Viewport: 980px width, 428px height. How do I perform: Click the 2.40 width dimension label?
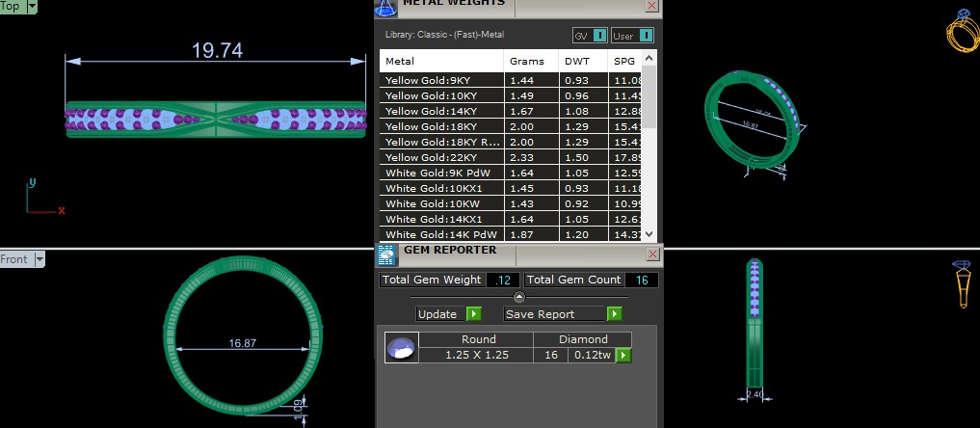coord(755,394)
